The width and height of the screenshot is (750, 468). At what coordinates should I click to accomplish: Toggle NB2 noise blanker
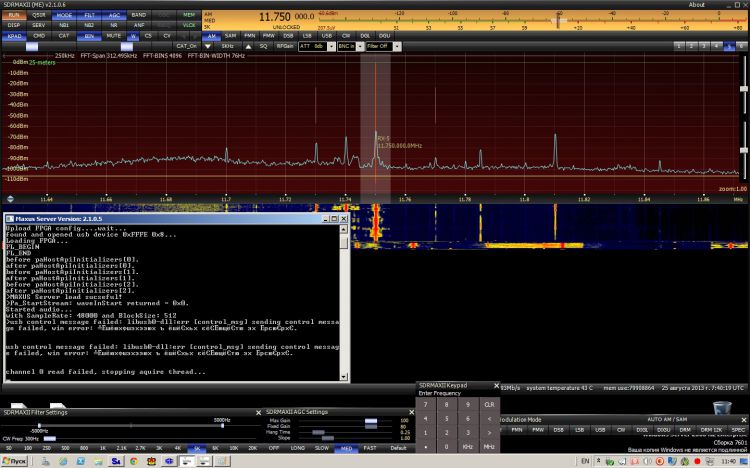pos(88,25)
